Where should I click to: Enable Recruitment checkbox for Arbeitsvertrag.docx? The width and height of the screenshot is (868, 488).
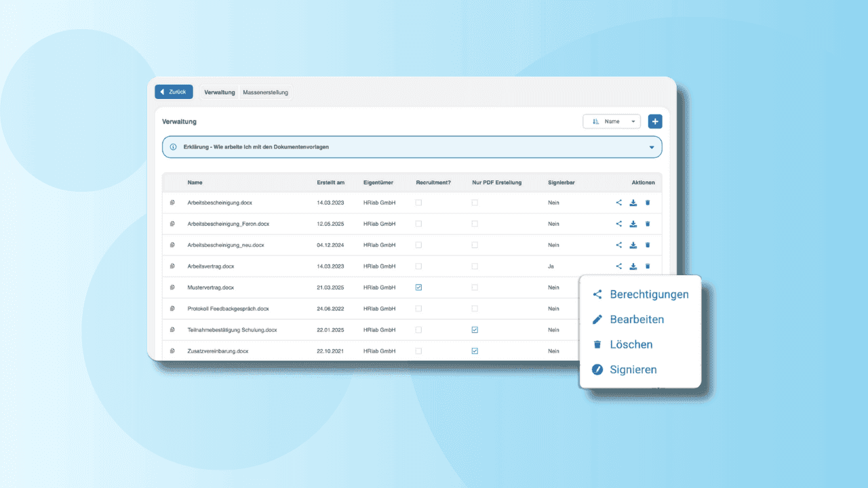418,266
